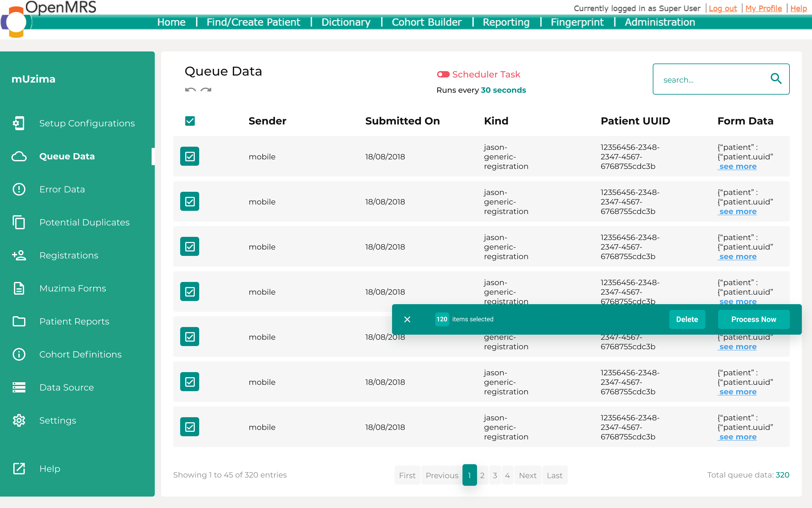Click the redo arrow under Queue Data
This screenshot has width=812, height=508.
click(206, 90)
